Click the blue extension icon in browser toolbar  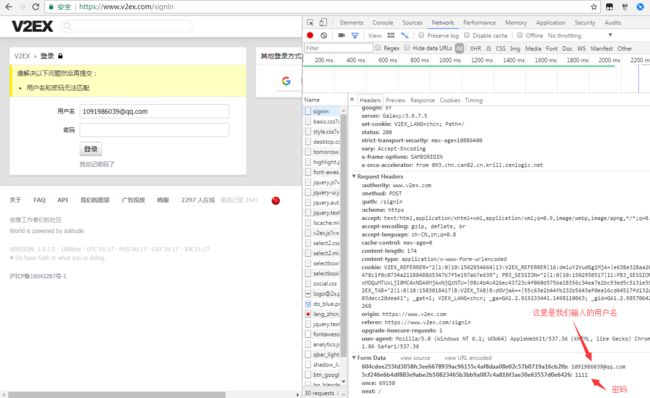tap(640, 7)
